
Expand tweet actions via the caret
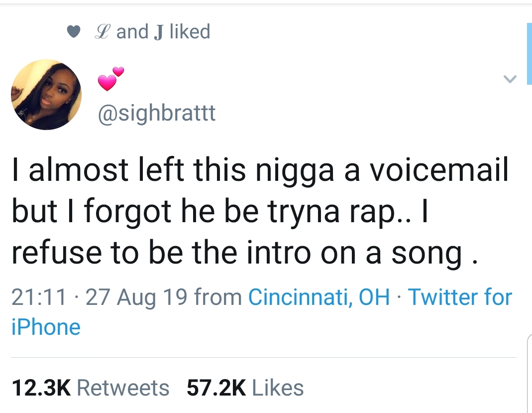coord(509,78)
